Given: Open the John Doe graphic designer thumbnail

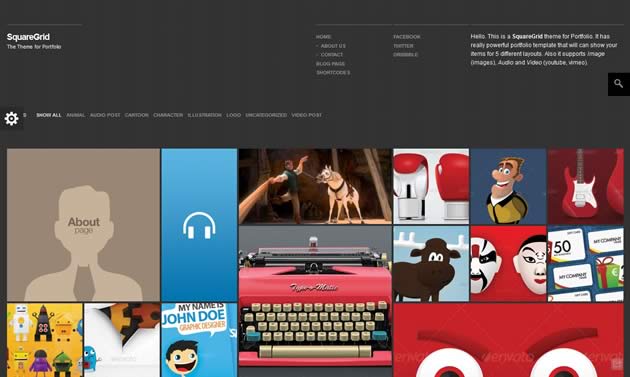Looking at the screenshot, I should pyautogui.click(x=199, y=340).
